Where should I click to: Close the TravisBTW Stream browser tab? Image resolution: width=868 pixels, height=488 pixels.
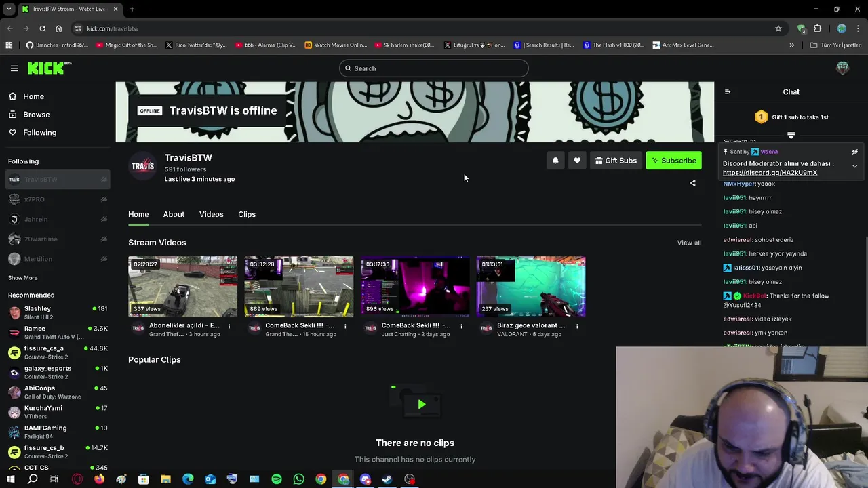115,9
